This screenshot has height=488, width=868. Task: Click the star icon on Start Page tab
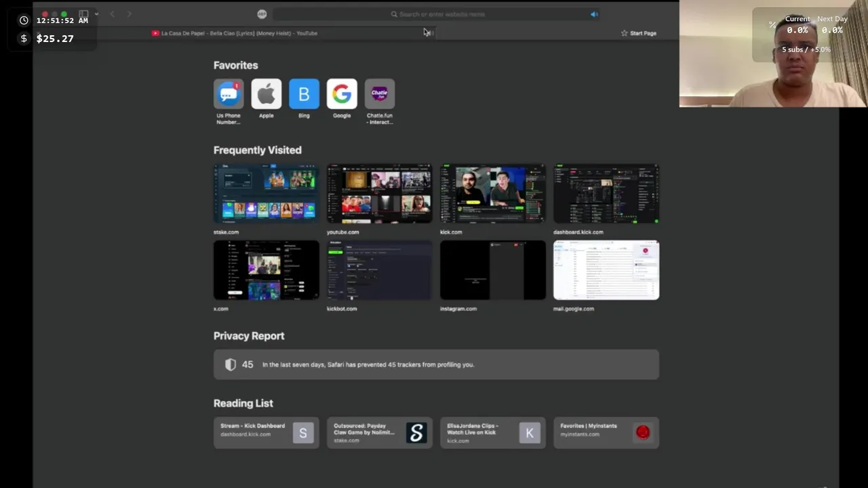pos(625,33)
